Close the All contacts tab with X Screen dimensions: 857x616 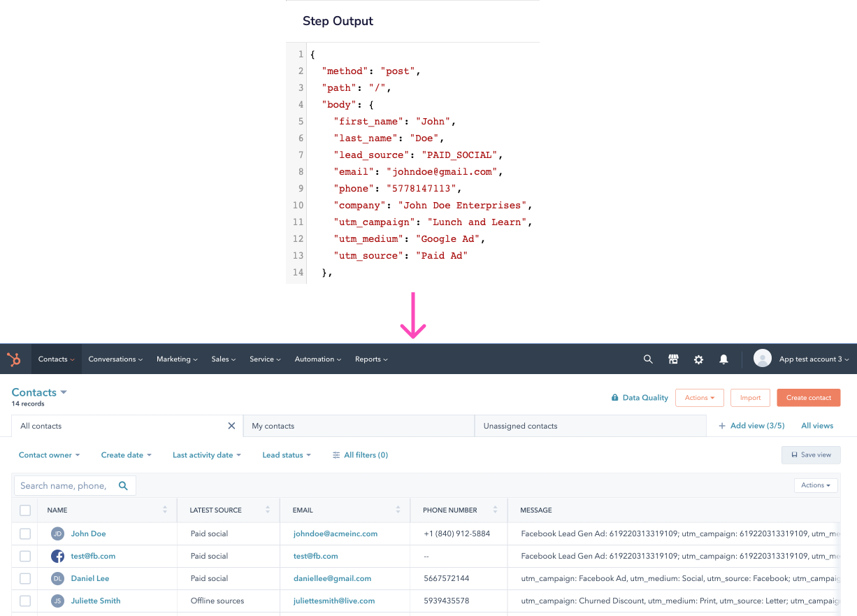(231, 426)
